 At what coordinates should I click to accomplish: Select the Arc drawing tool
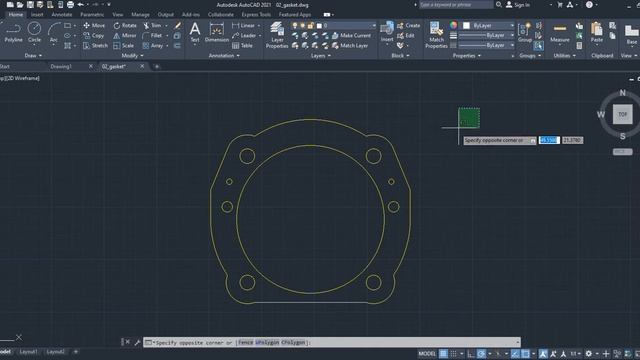coord(53,32)
